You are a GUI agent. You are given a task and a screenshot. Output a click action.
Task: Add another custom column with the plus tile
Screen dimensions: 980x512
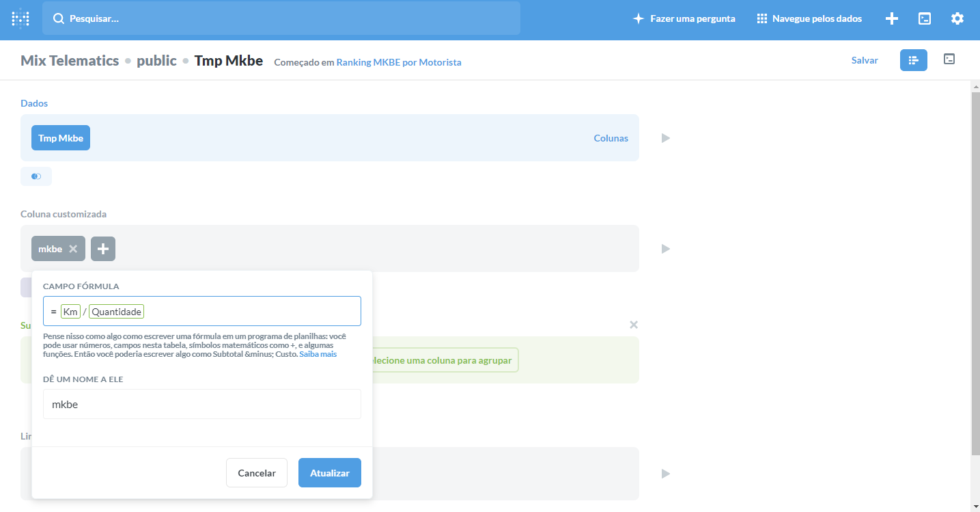[103, 248]
